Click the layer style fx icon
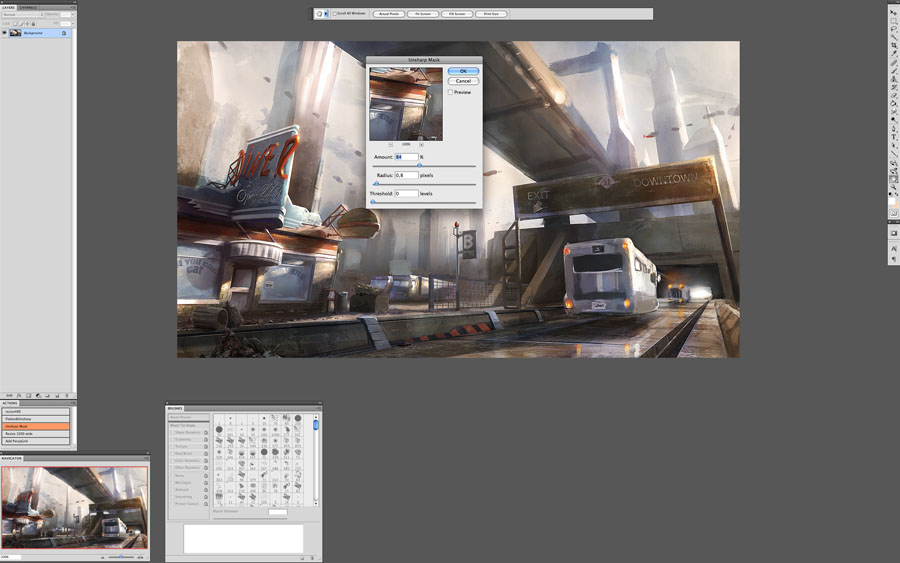 (x=19, y=395)
